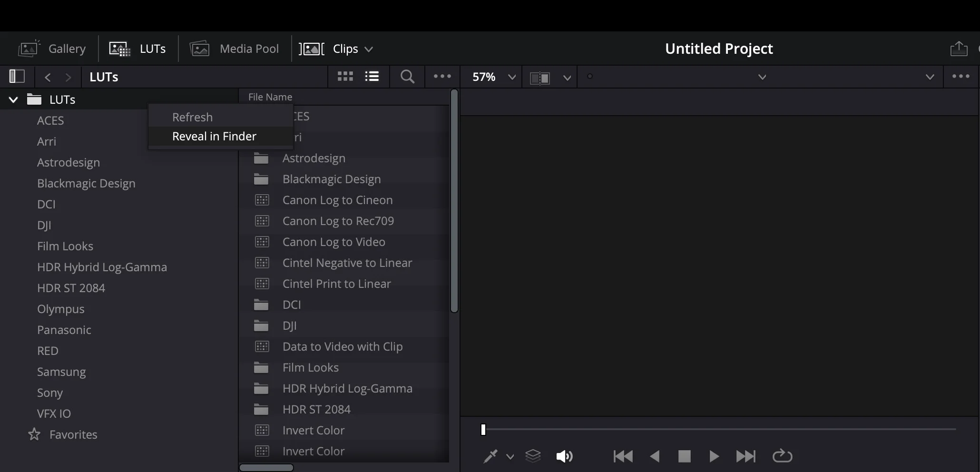Click the layers icon near playback controls
Screen dimensions: 980x472
click(x=533, y=456)
